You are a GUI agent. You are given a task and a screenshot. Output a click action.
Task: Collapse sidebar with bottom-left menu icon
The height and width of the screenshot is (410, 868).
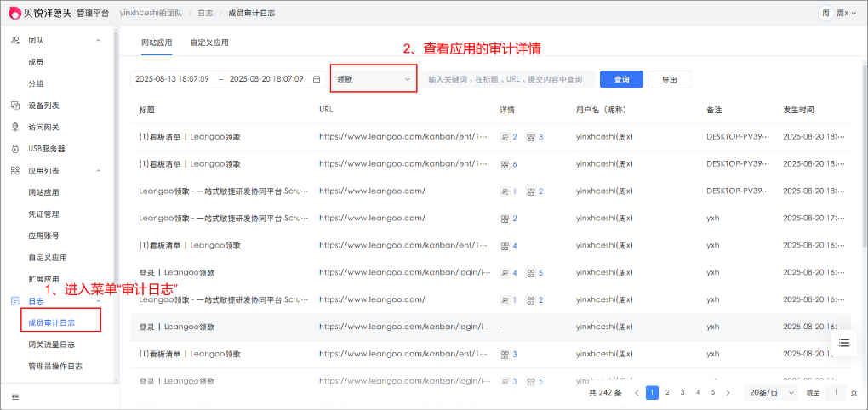pos(15,396)
